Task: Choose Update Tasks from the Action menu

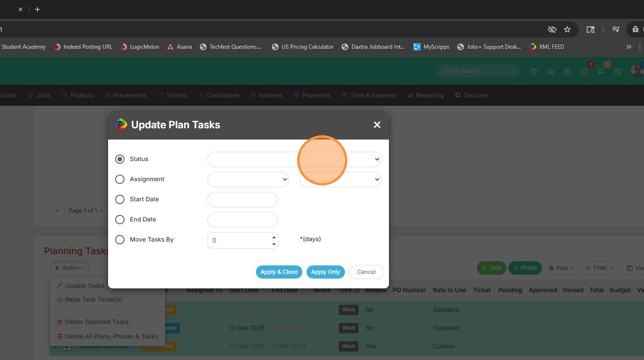Action: point(84,286)
